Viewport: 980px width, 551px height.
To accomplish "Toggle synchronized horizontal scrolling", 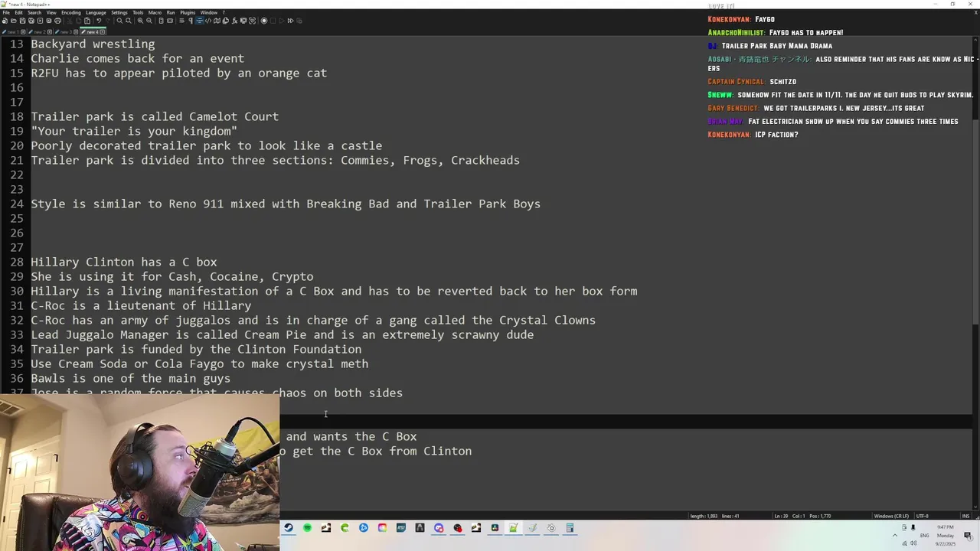I will point(170,21).
